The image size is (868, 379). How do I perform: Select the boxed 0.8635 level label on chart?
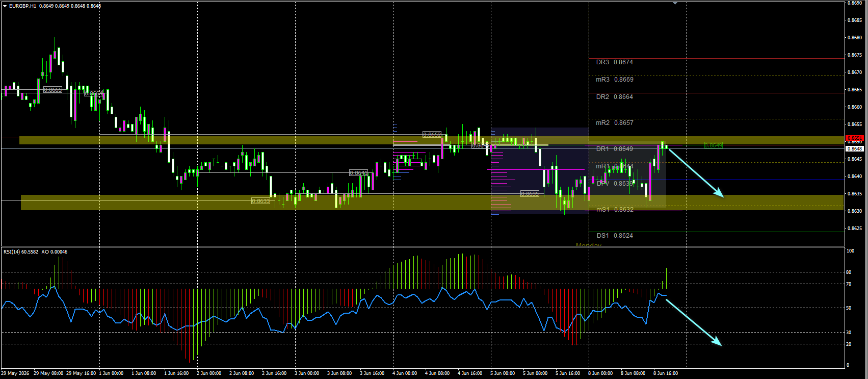click(x=530, y=194)
